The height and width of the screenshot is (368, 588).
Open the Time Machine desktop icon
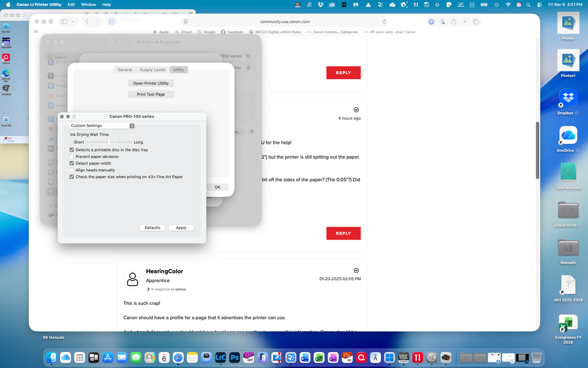(568, 173)
